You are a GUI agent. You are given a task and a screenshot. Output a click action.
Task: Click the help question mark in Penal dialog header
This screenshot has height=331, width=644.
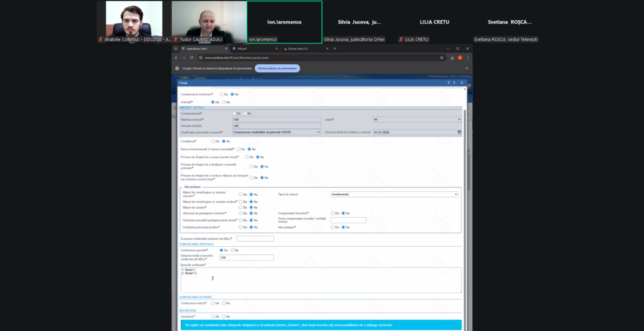tap(449, 82)
